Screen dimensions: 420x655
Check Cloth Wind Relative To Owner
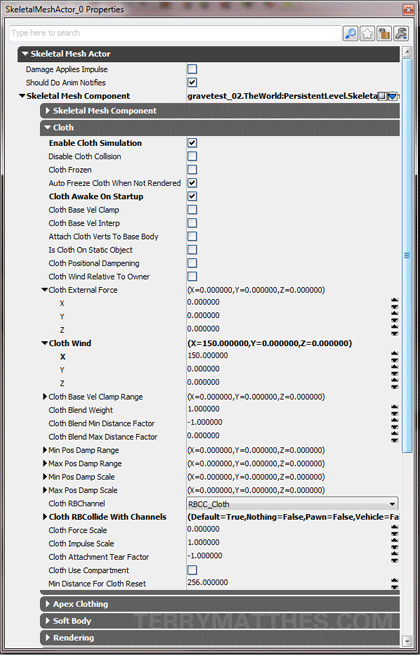pos(192,277)
